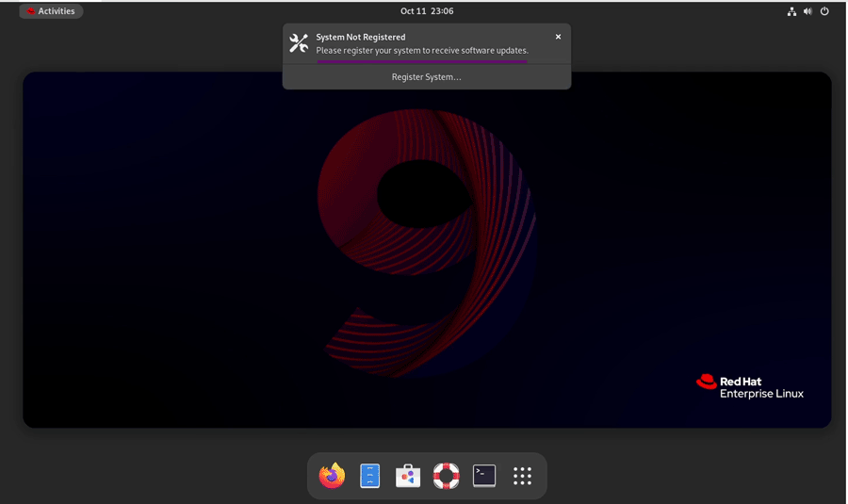Click the volume speaker icon in the top bar
This screenshot has width=848, height=504.
(x=808, y=11)
